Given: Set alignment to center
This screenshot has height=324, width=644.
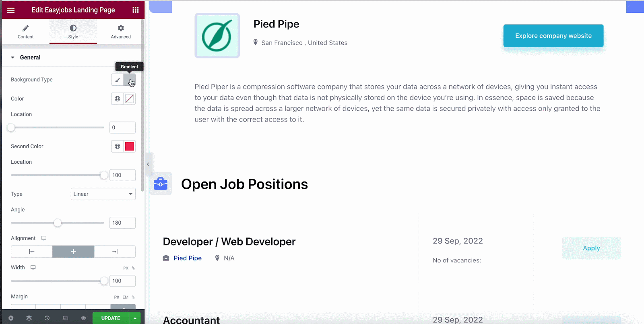Looking at the screenshot, I should click(x=73, y=252).
